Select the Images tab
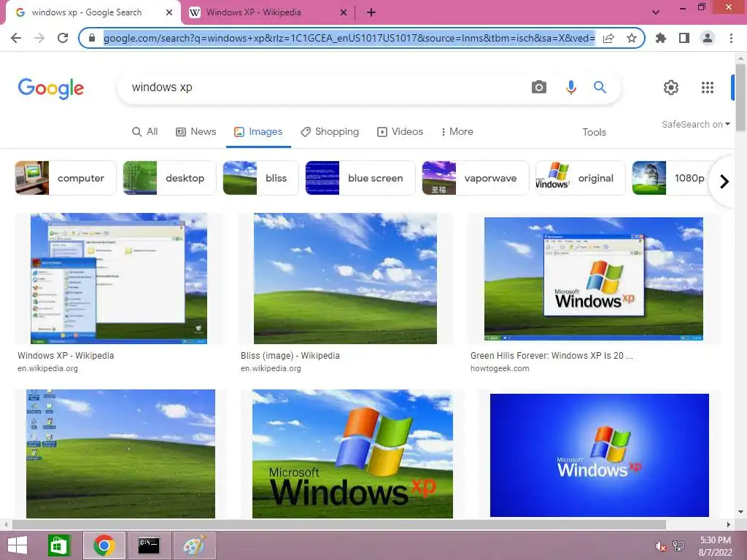 (258, 131)
